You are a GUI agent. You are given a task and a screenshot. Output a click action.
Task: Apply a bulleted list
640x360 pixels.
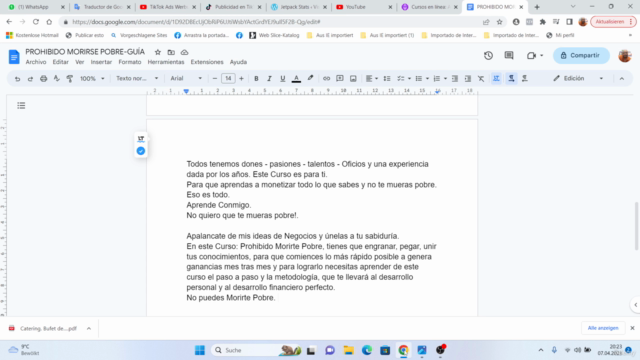coord(418,78)
